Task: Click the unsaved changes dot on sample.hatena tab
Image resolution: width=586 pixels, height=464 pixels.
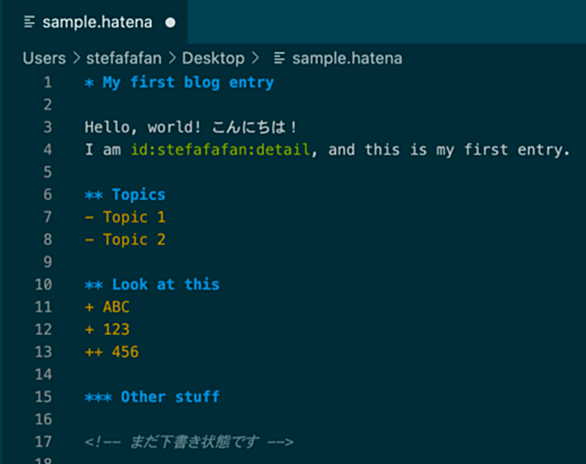Action: click(170, 23)
